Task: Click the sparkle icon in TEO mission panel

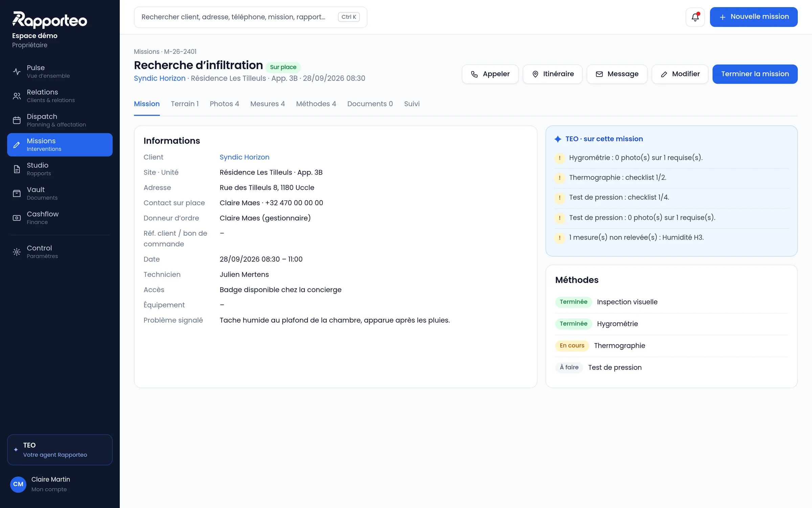Action: (558, 139)
